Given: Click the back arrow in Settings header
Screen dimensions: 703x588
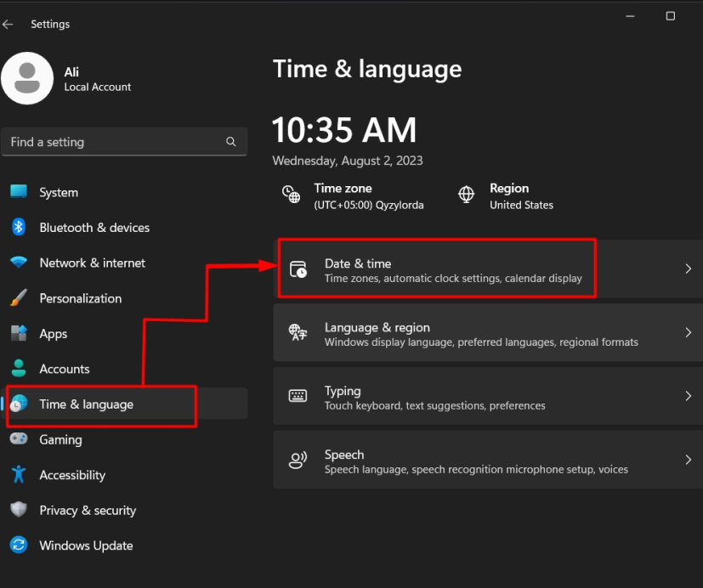Looking at the screenshot, I should (x=9, y=25).
